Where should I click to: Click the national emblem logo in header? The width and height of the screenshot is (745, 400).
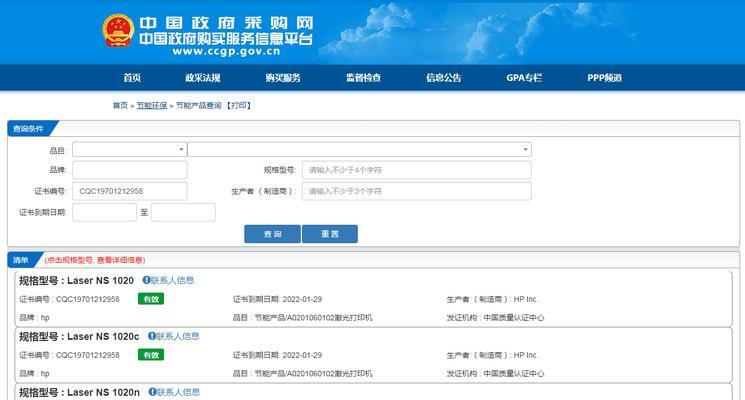click(118, 30)
